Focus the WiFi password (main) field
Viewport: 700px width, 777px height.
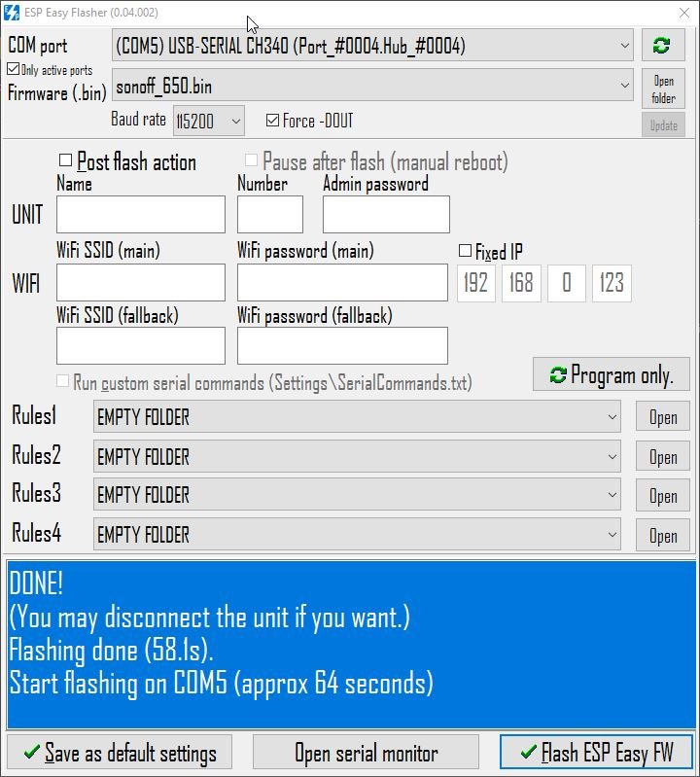point(342,283)
